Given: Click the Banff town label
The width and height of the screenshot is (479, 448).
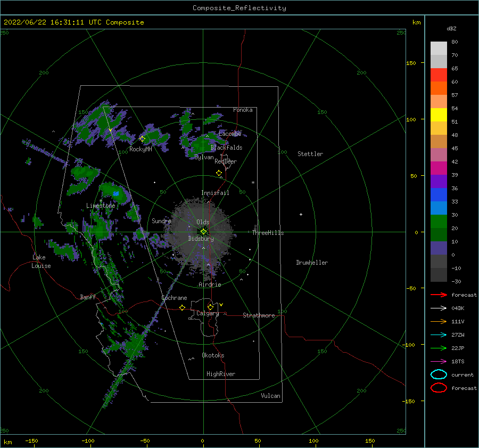Looking at the screenshot, I should [88, 297].
